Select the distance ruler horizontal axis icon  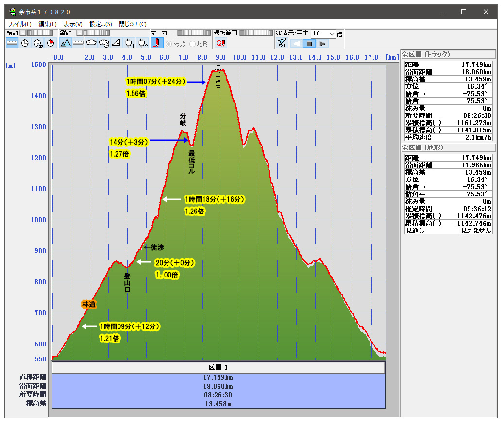(12, 43)
